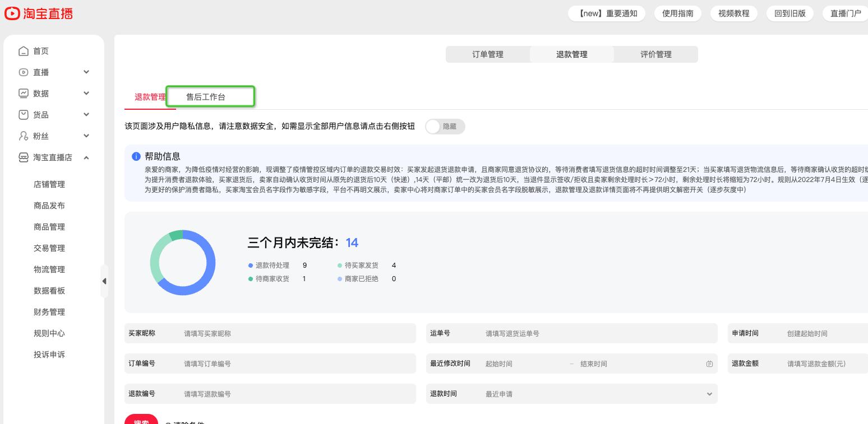The height and width of the screenshot is (424, 868).
Task: Click the 货品 bag icon in sidebar
Action: pyautogui.click(x=24, y=115)
